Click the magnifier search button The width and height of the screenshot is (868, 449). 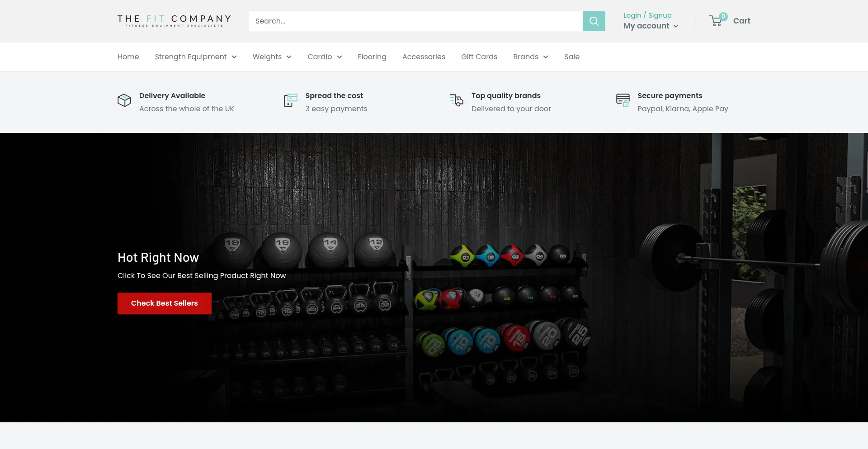(x=594, y=21)
